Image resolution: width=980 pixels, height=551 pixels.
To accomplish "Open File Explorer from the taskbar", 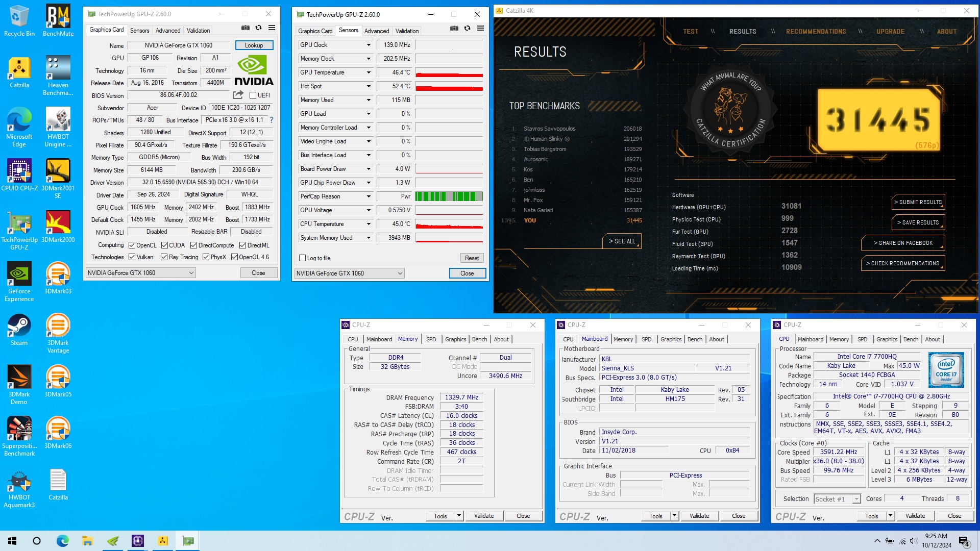I will tap(88, 541).
